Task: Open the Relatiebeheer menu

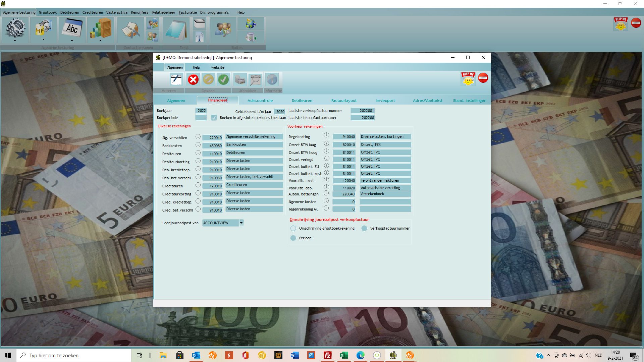Action: tap(164, 12)
